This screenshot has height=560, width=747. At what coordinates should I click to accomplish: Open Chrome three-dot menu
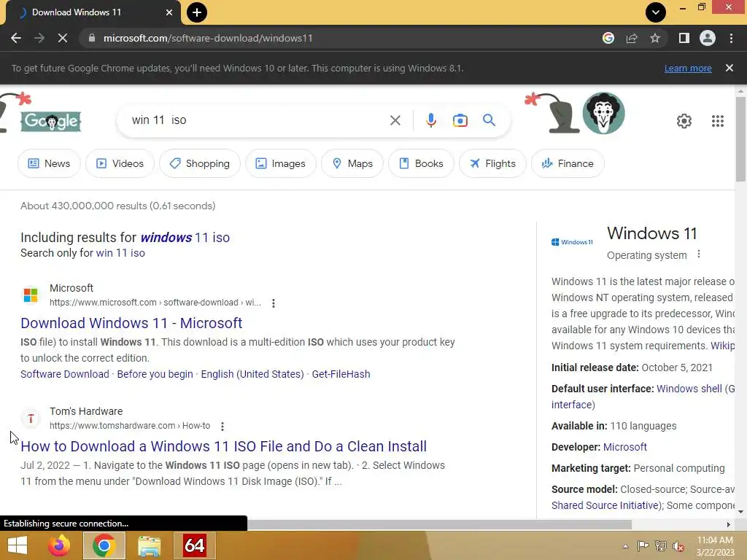point(731,38)
